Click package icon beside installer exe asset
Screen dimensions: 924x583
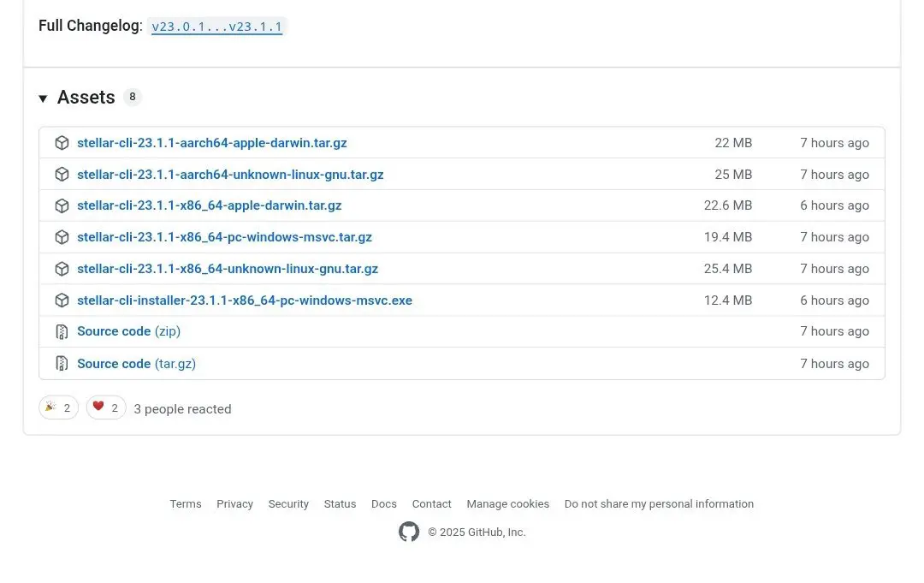(62, 300)
